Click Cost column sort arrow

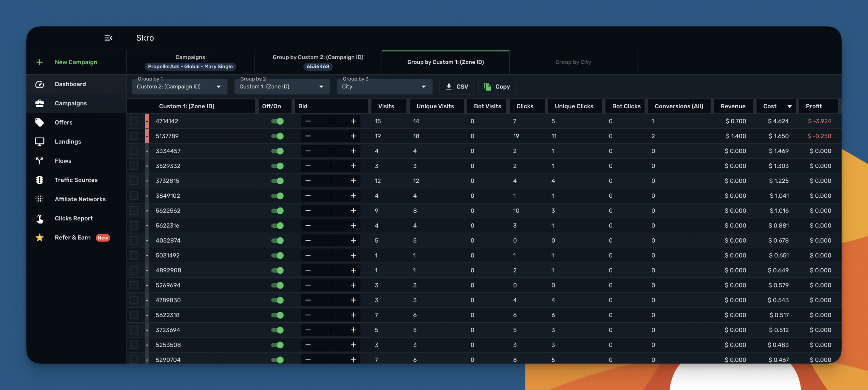tap(790, 106)
